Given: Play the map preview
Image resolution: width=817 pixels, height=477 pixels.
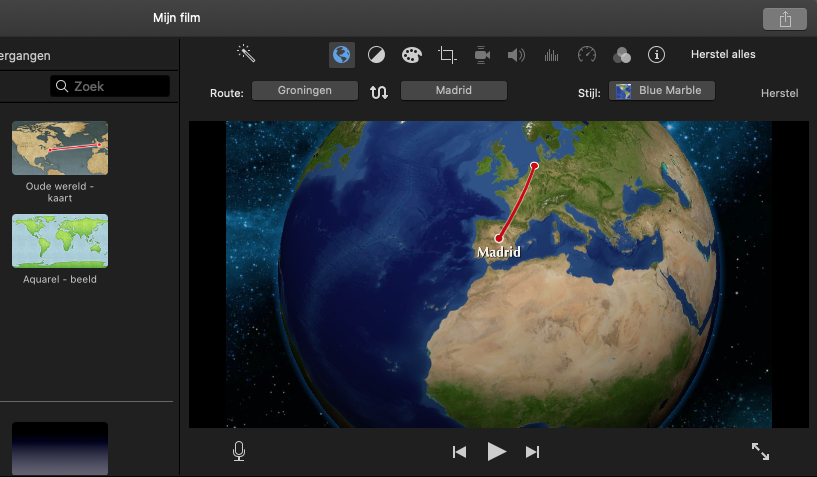Looking at the screenshot, I should [x=497, y=451].
